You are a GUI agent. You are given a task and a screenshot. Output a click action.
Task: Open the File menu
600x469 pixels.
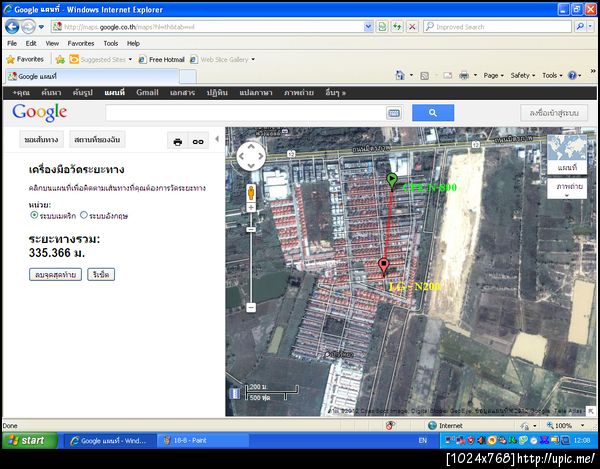point(12,43)
